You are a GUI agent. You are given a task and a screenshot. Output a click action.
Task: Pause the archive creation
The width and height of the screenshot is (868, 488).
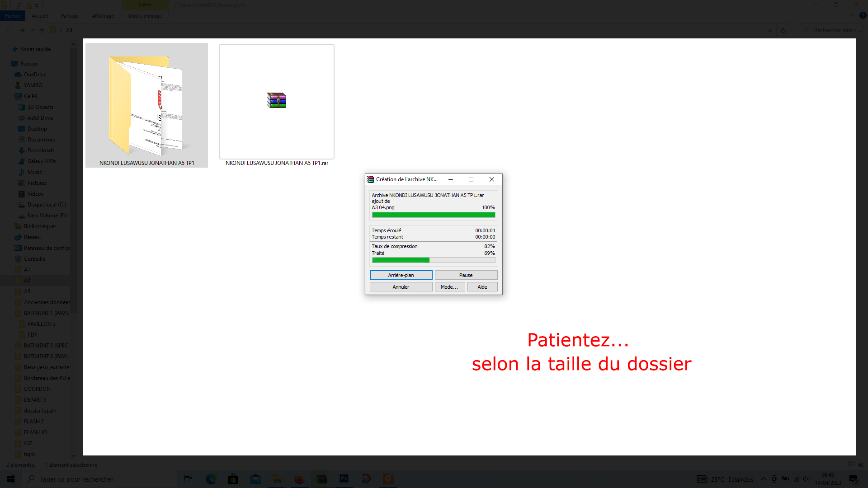click(x=466, y=275)
